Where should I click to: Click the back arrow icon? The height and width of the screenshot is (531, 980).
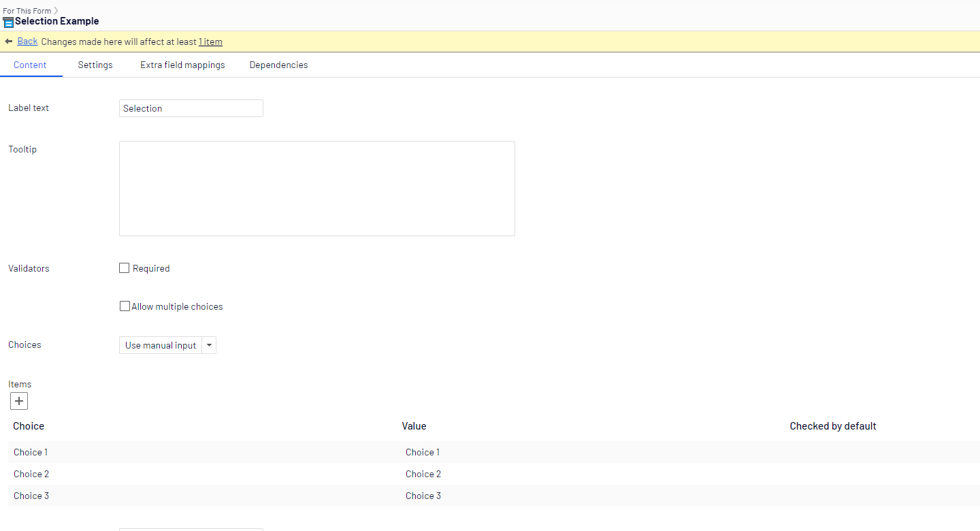9,42
